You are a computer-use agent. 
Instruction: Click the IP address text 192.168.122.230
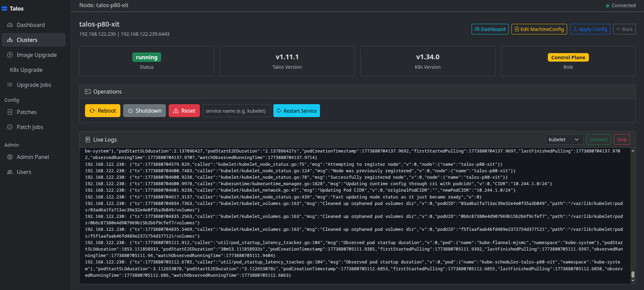(98, 34)
